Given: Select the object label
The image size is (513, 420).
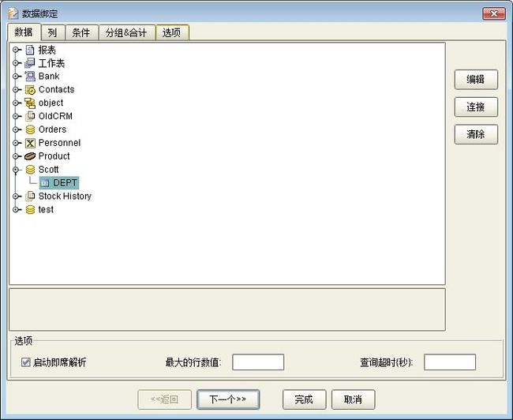Looking at the screenshot, I should (x=51, y=103).
